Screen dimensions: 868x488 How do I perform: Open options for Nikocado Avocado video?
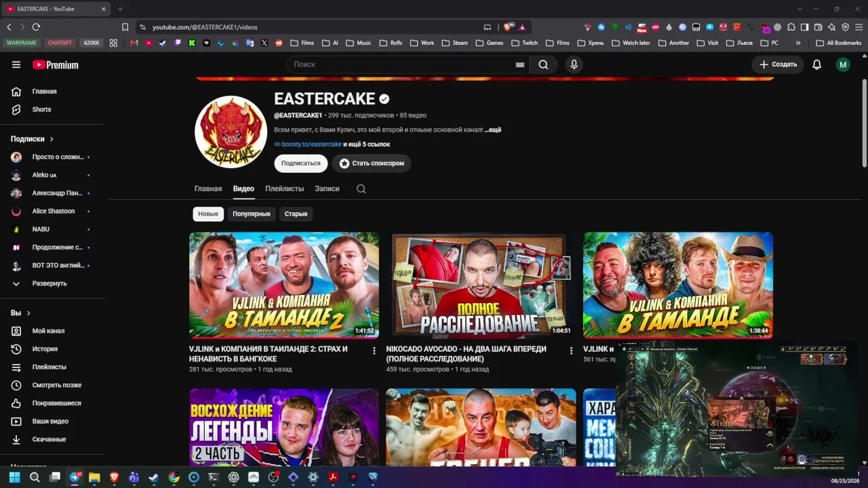571,350
